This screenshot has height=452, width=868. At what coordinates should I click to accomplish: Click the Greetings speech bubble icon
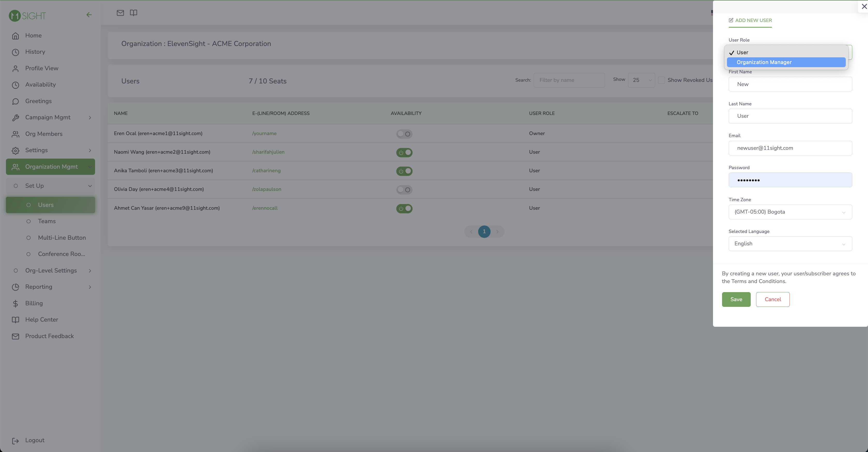click(x=16, y=102)
